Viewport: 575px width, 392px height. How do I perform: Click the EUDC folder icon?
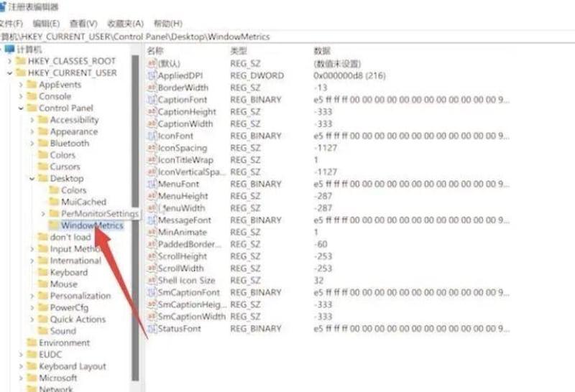click(32, 354)
